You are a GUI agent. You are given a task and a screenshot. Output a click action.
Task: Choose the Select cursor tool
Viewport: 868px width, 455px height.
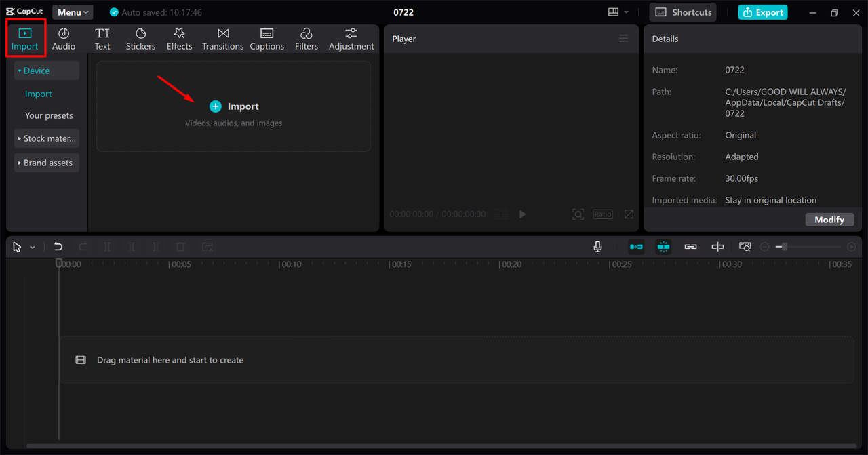coord(17,247)
